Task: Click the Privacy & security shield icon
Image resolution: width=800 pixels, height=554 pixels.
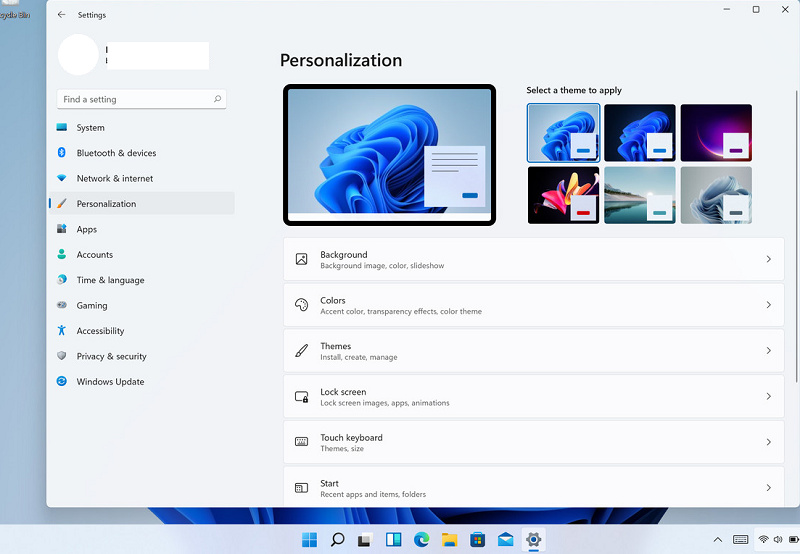Action: (x=62, y=356)
